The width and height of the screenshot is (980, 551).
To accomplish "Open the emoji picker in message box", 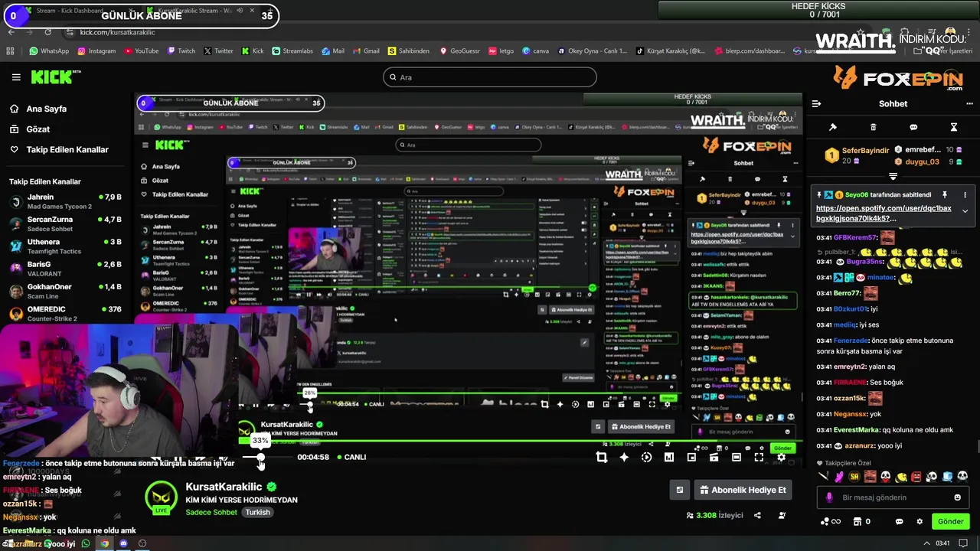I will coord(957,497).
